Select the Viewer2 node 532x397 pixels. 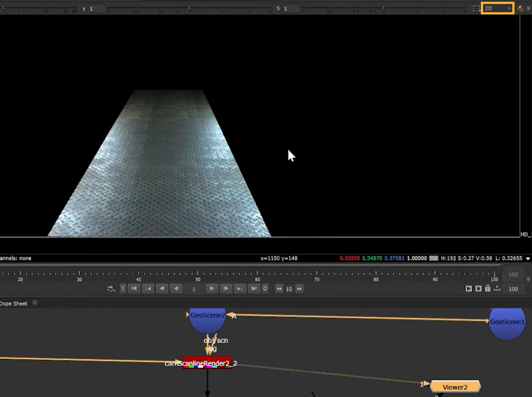pyautogui.click(x=455, y=387)
